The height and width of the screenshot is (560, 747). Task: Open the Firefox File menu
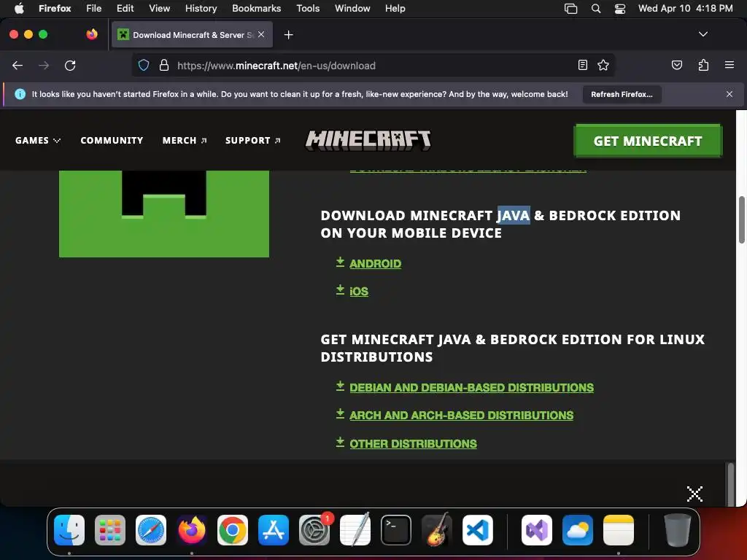tap(94, 9)
